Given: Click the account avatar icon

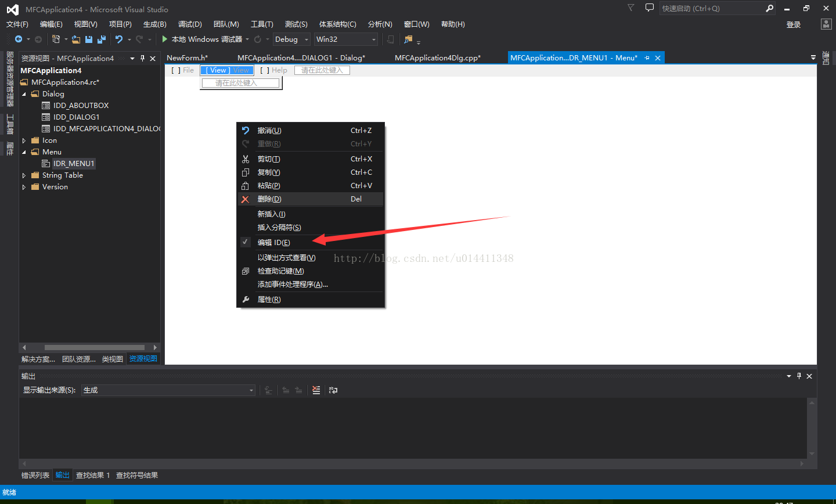Looking at the screenshot, I should click(x=826, y=24).
